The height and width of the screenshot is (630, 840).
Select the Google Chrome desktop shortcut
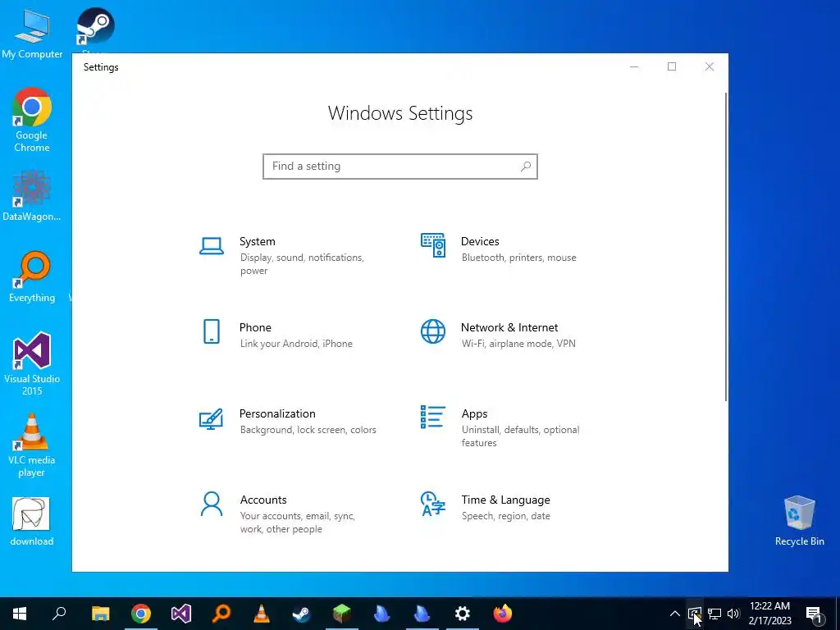(x=32, y=120)
